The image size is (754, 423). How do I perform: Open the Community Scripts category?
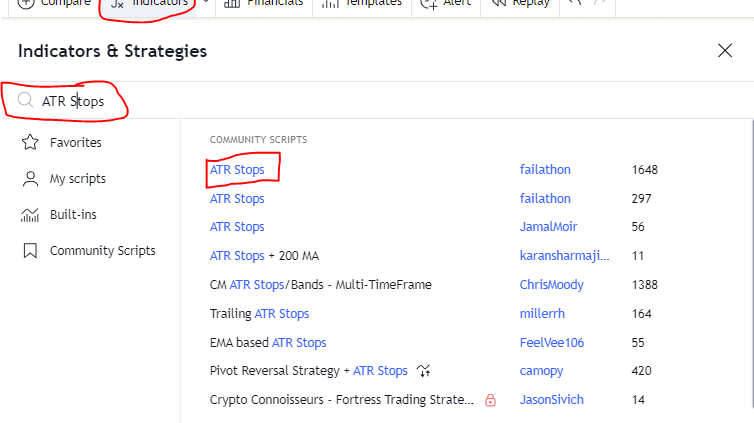[x=102, y=251]
